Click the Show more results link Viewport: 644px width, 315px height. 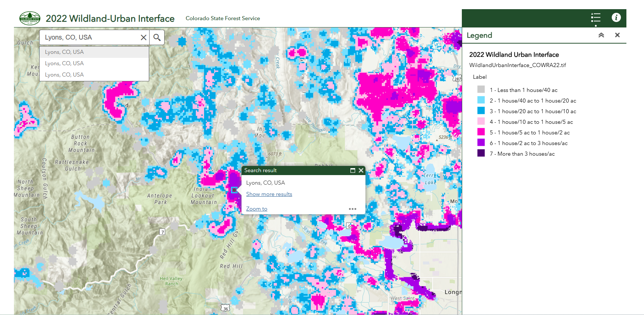(269, 194)
